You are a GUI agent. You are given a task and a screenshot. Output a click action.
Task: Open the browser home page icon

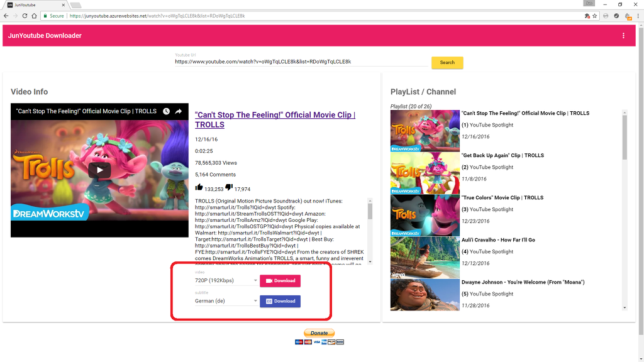(x=34, y=16)
